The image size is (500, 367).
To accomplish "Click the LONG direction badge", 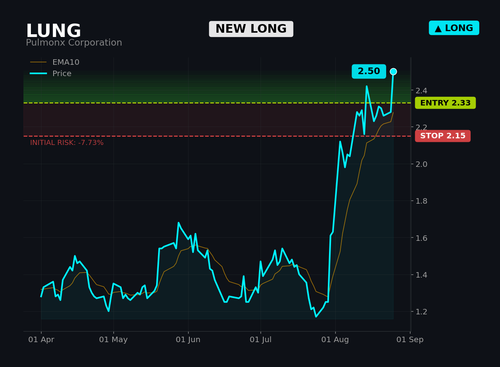I will [454, 28].
